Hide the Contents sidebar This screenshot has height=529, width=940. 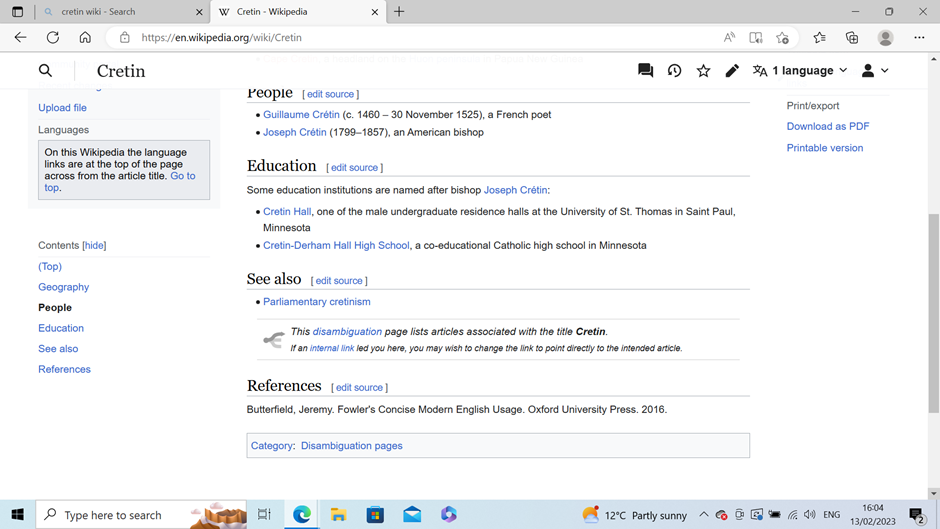click(94, 246)
